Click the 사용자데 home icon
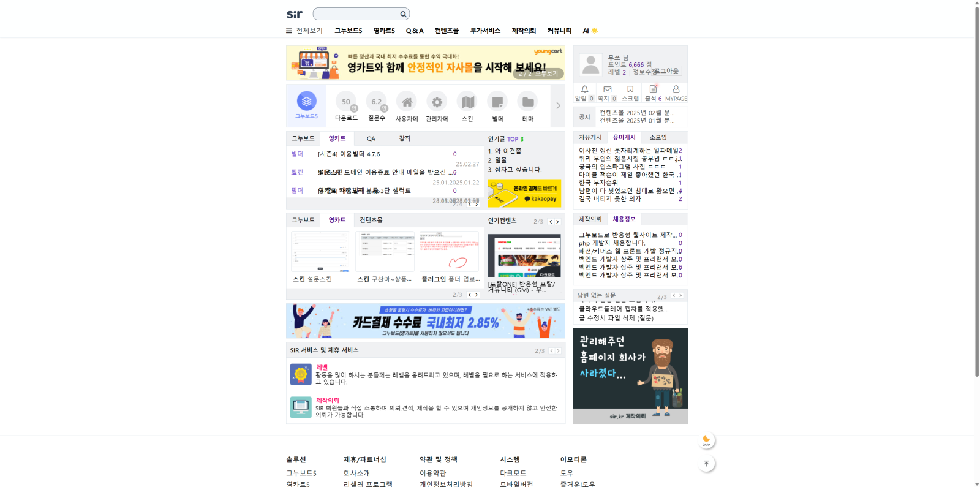Screen dimensions: 980x487 (x=407, y=102)
